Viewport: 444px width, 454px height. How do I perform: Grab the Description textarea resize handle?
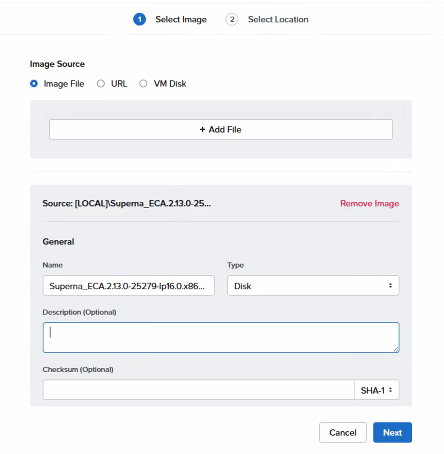coord(396,349)
